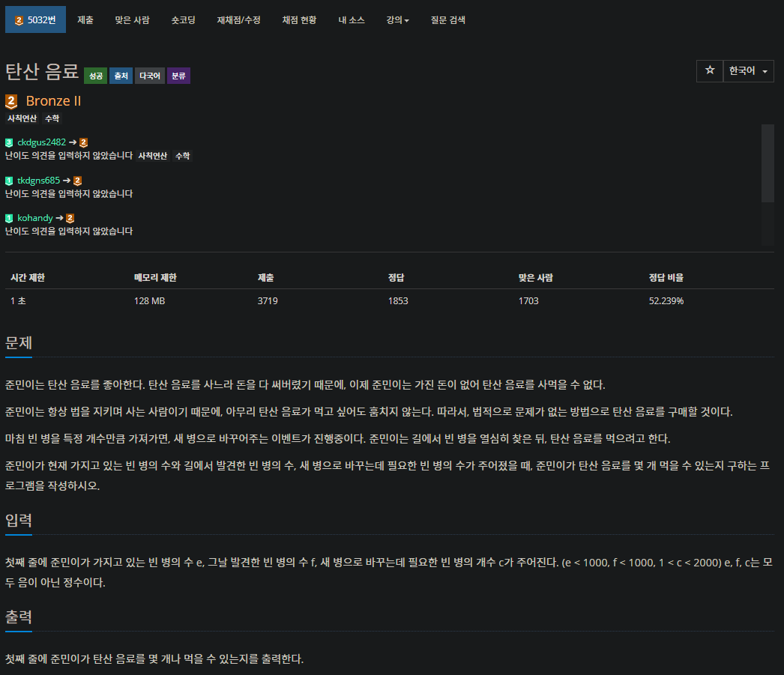The height and width of the screenshot is (675, 784).
Task: Click the 1703 solvers count
Action: coord(528,300)
